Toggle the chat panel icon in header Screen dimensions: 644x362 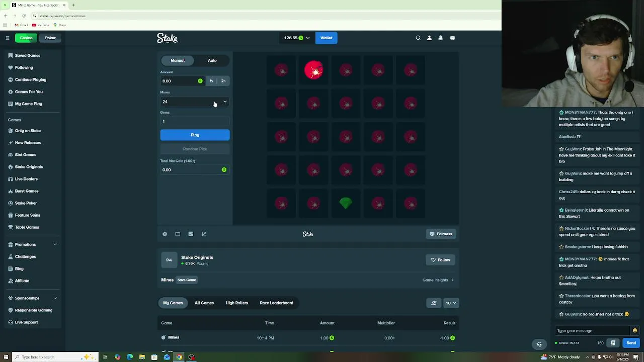452,38
